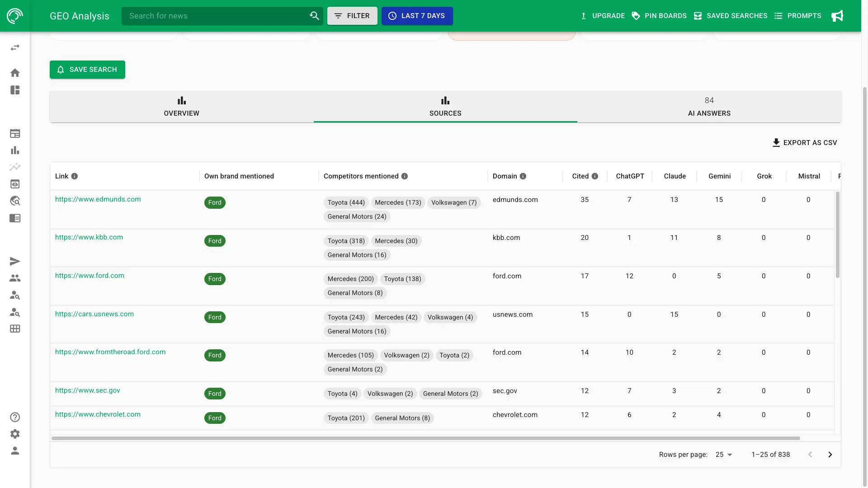This screenshot has width=868, height=488.
Task: Open the globe search icon in sidebar
Action: point(15,201)
